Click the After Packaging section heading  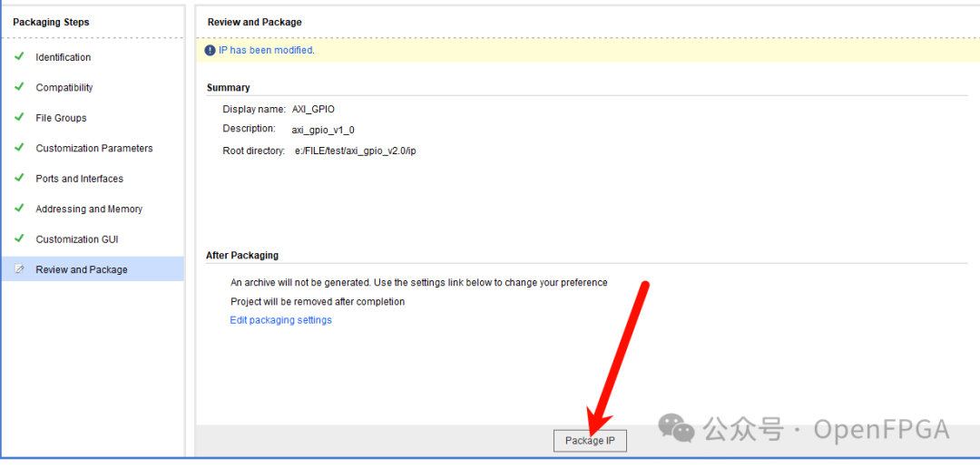[242, 256]
